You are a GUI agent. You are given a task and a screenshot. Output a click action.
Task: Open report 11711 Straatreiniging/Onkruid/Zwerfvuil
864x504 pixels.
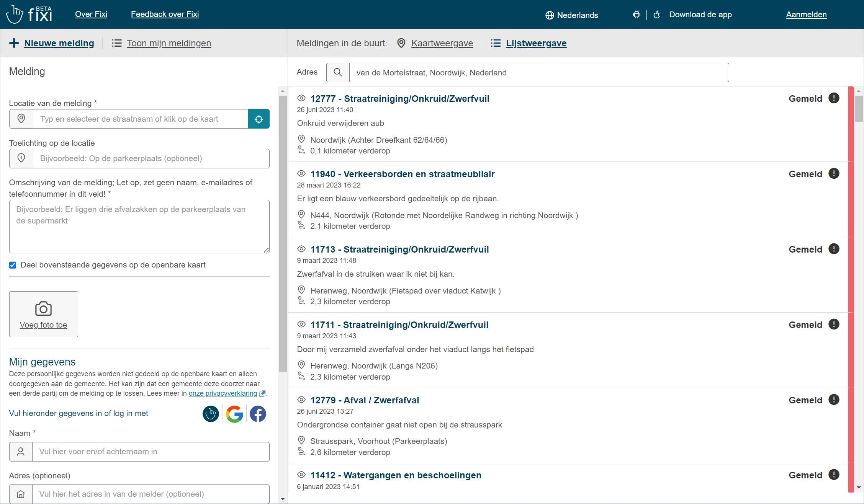[x=399, y=325]
